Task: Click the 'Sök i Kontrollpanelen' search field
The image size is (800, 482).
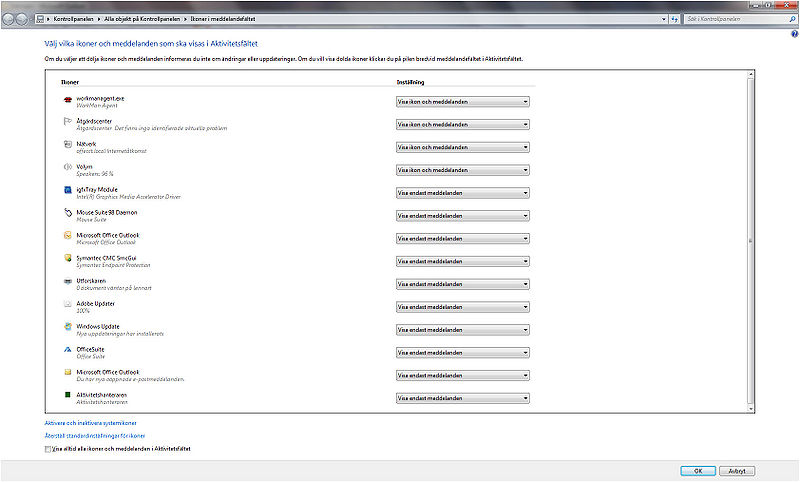Action: [735, 19]
